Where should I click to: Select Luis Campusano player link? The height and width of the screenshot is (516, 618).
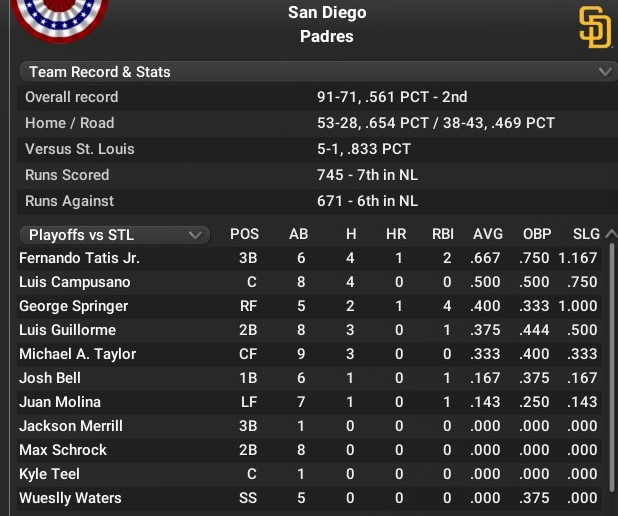(74, 282)
